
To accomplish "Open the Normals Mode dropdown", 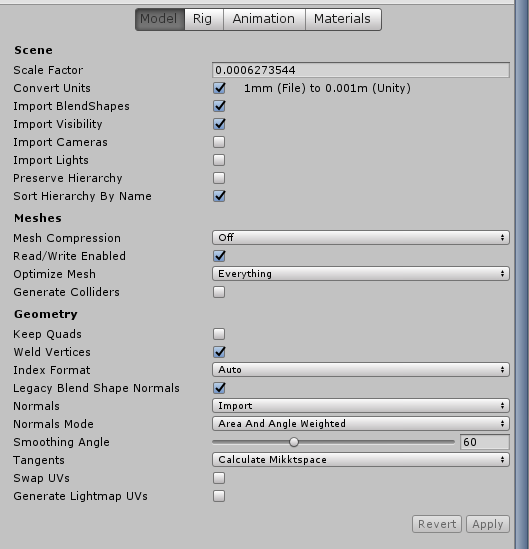I will pos(361,424).
